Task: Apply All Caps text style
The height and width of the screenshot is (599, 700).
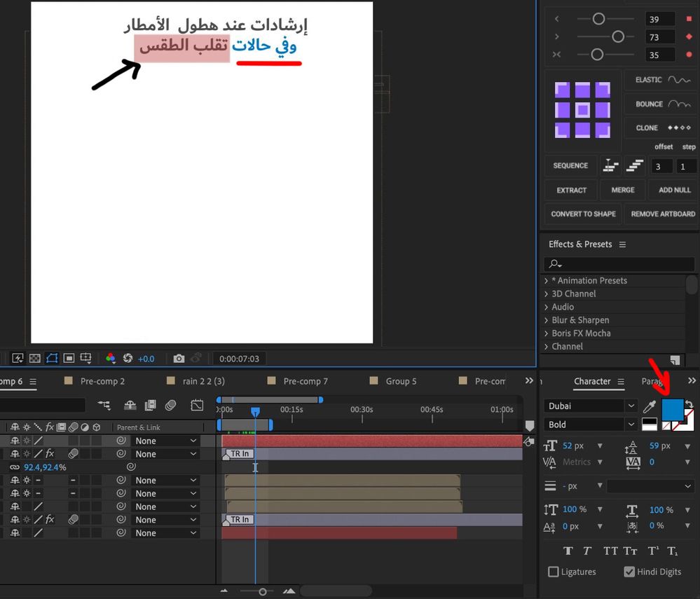Action: coord(610,551)
